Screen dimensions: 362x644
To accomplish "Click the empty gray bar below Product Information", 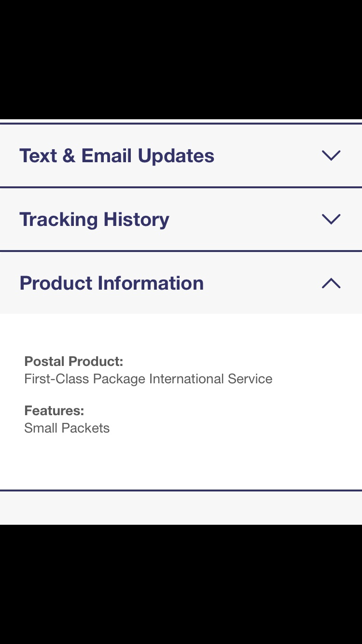I will (181, 508).
